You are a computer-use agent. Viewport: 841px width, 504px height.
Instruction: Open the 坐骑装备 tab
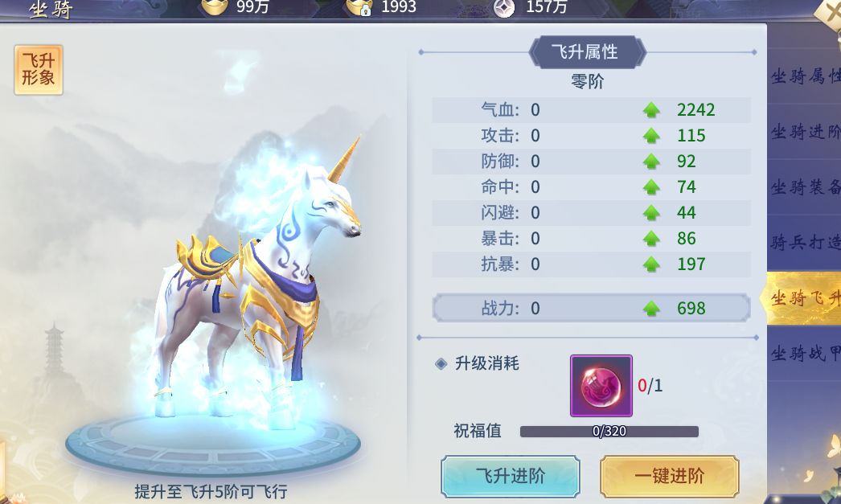(804, 187)
